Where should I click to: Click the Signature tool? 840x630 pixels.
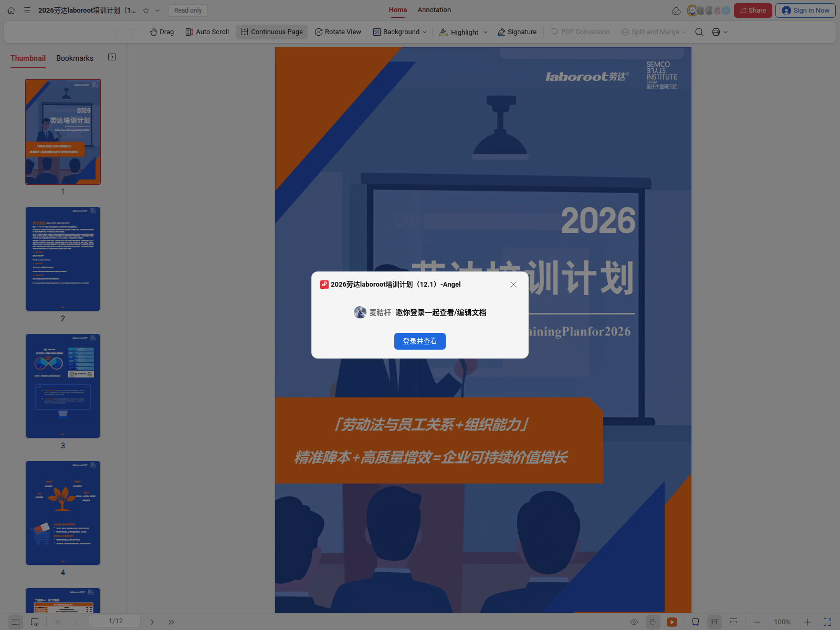coord(517,32)
